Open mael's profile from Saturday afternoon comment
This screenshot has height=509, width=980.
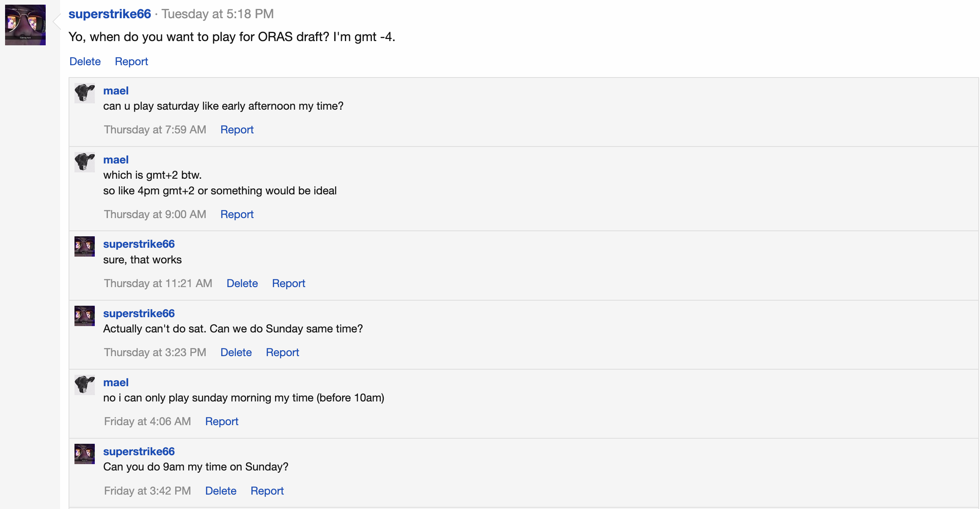point(116,91)
